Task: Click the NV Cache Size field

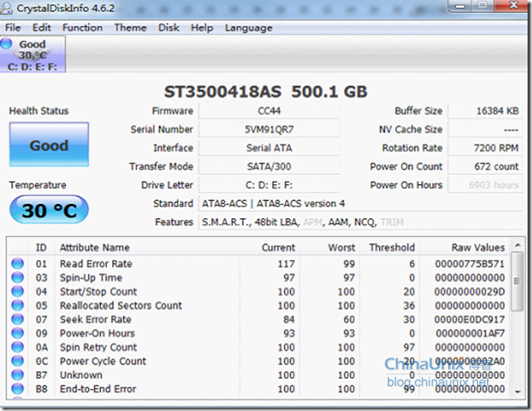Action: tap(485, 129)
